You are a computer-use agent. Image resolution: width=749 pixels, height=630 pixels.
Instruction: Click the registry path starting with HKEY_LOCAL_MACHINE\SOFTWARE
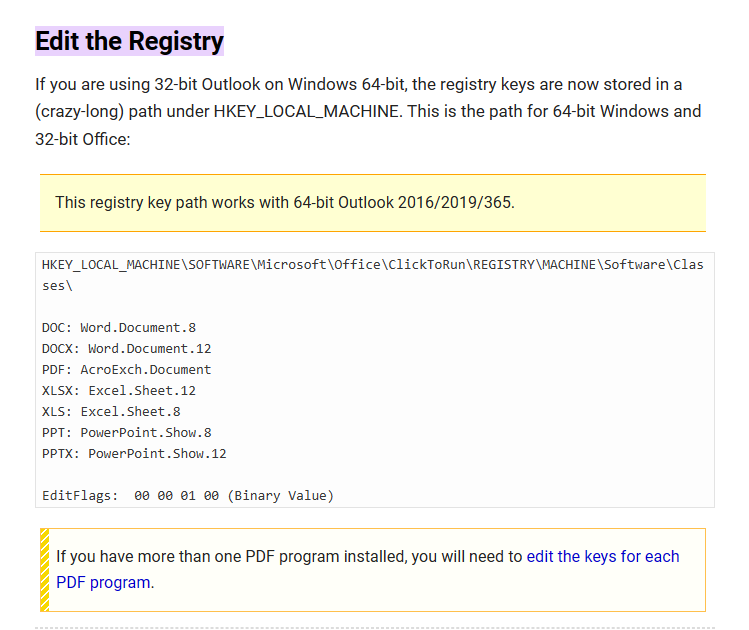(x=373, y=275)
